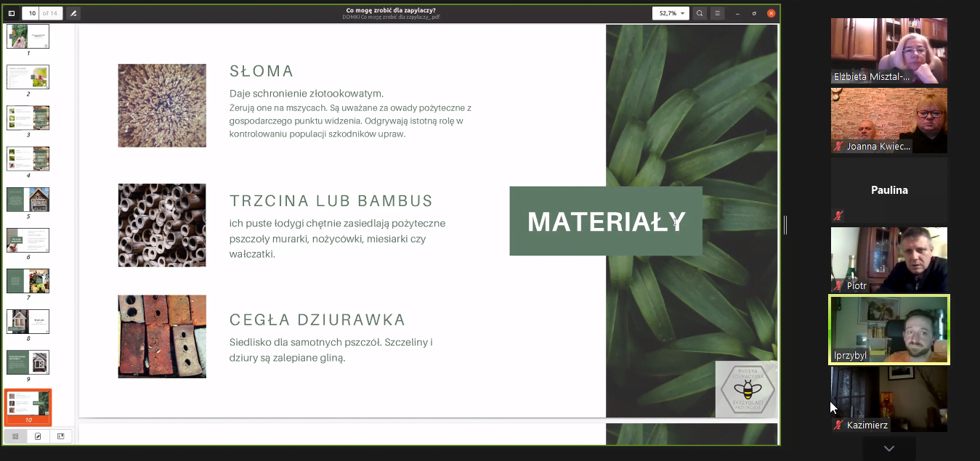
Task: Click the bamboo tubes photo on the slide
Action: [162, 225]
